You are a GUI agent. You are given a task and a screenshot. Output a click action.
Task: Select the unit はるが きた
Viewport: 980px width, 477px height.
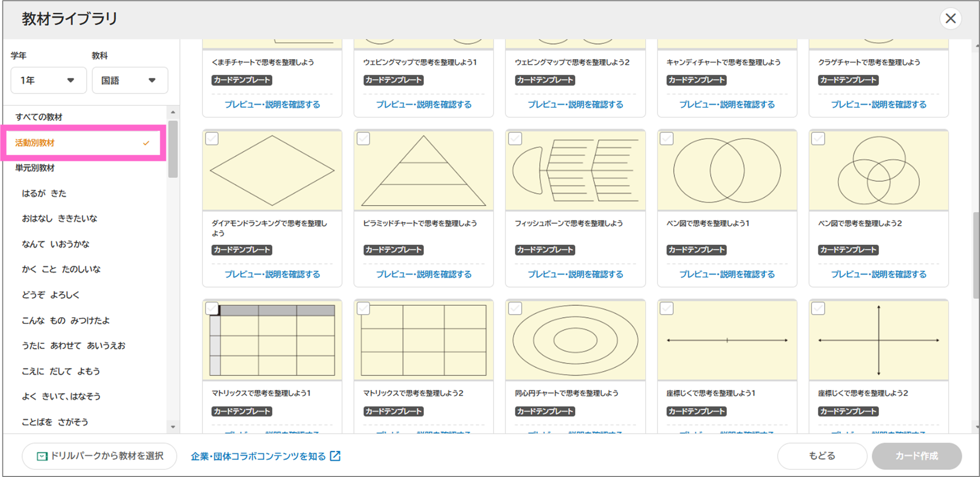pyautogui.click(x=44, y=193)
